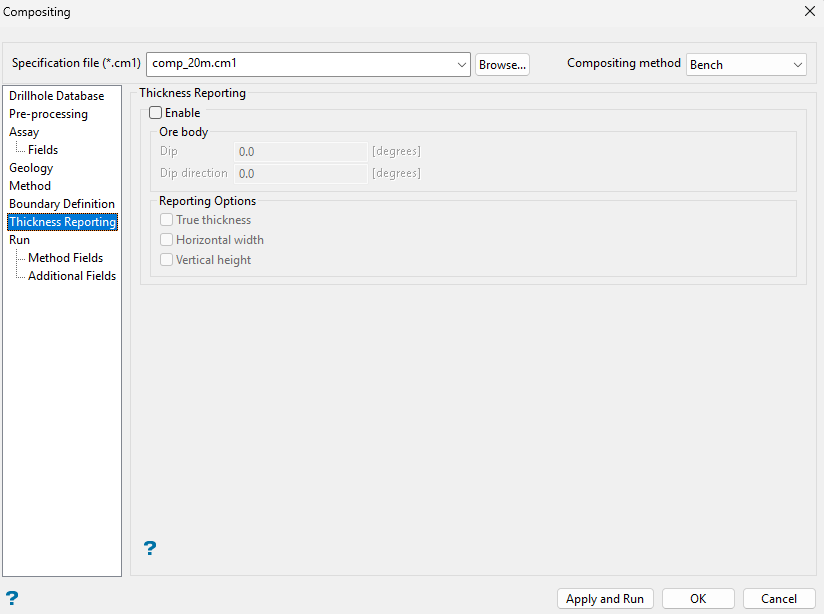
Task: Confirm with the OK button
Action: tap(698, 599)
